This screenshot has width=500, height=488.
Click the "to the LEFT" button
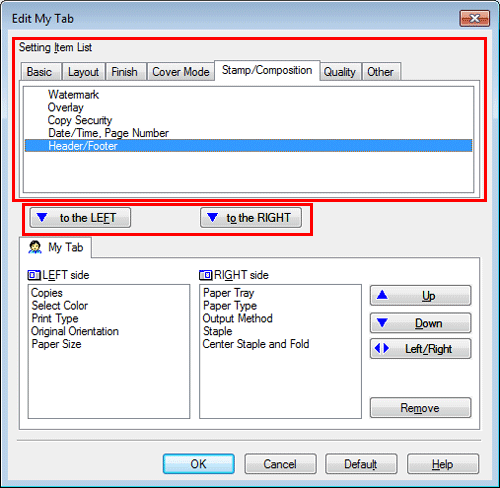coord(80,218)
